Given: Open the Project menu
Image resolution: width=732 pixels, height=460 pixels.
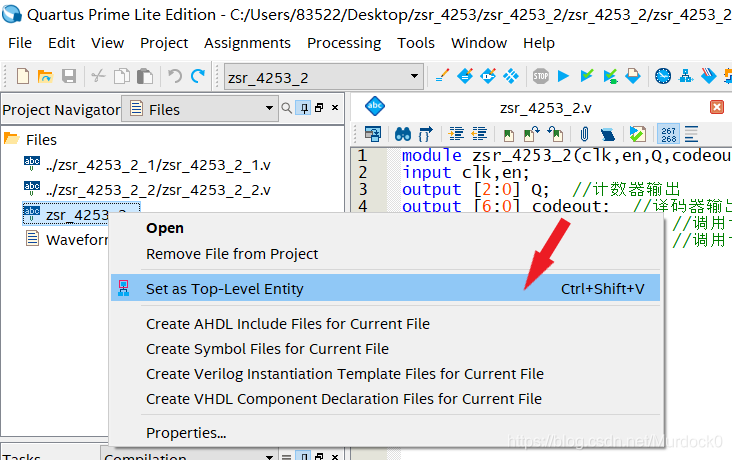Looking at the screenshot, I should (x=164, y=43).
